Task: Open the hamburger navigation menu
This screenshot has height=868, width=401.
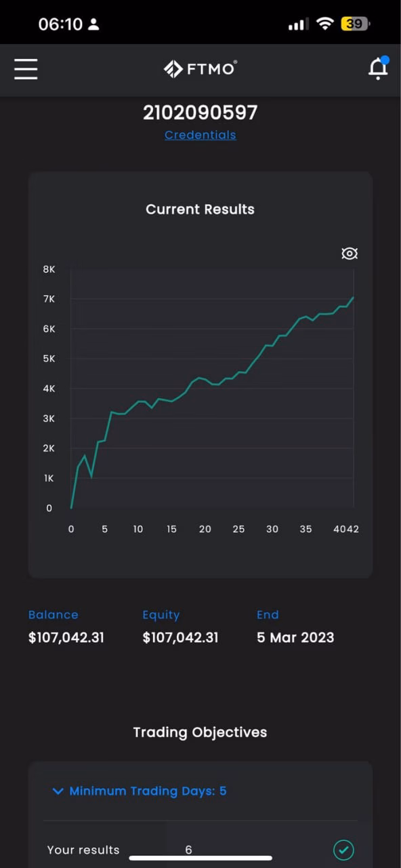Action: [x=26, y=68]
